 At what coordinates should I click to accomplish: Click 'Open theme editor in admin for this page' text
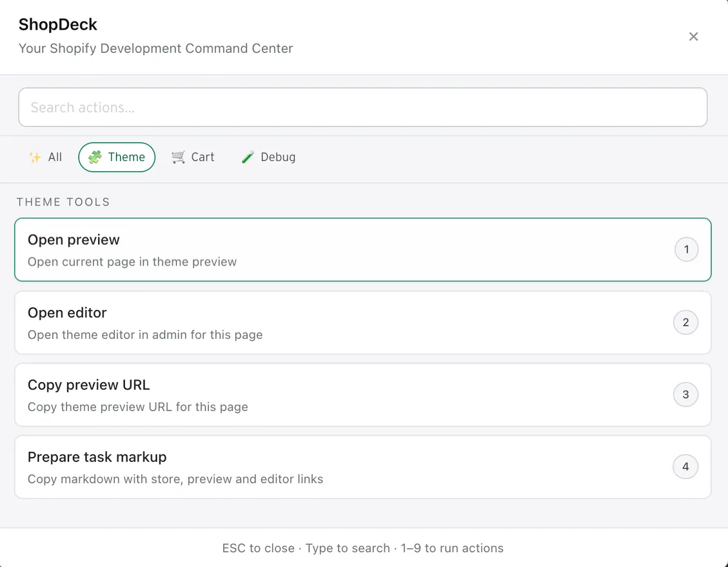tap(145, 334)
